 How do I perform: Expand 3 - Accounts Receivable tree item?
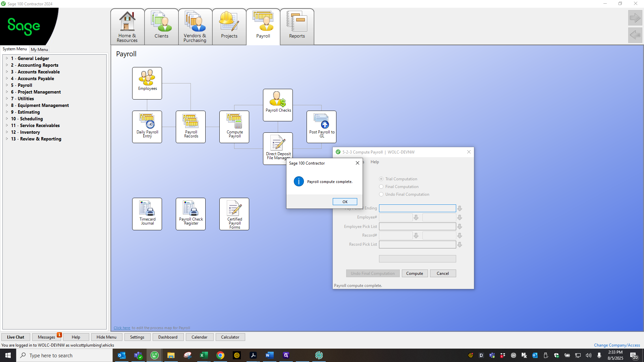pos(7,72)
